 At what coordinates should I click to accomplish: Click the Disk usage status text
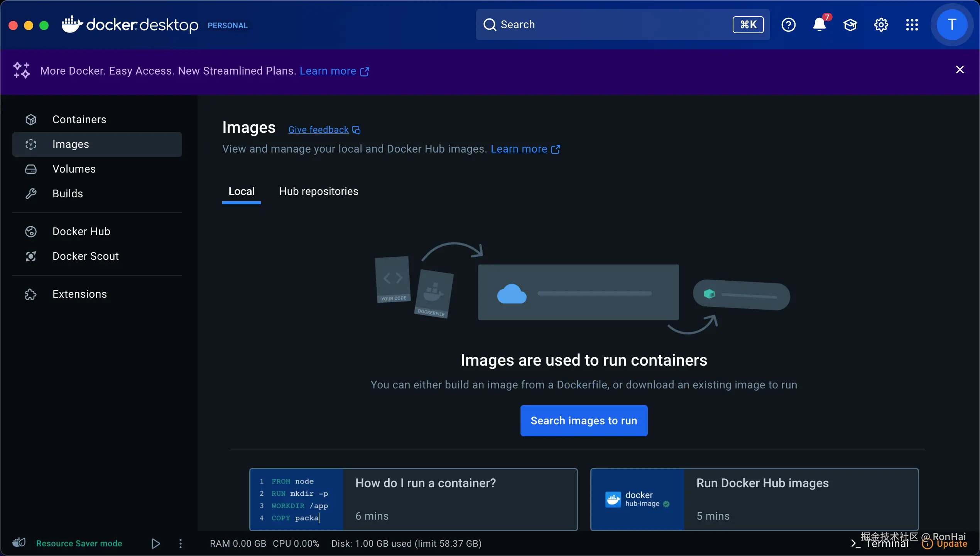pyautogui.click(x=406, y=544)
